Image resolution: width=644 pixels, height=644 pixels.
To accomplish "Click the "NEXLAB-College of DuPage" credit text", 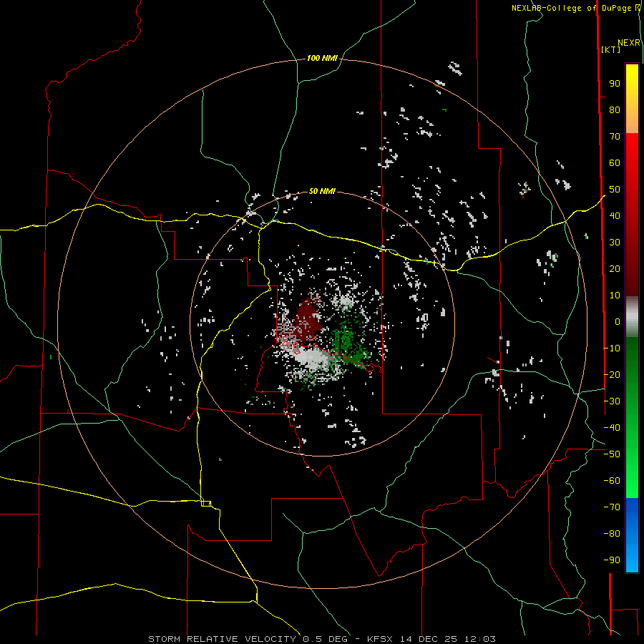I will click(x=571, y=8).
